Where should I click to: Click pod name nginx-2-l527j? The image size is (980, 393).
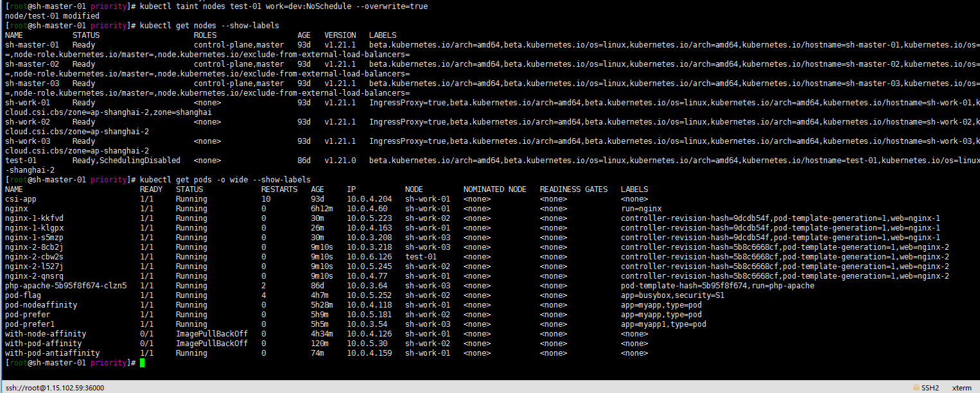tap(33, 266)
